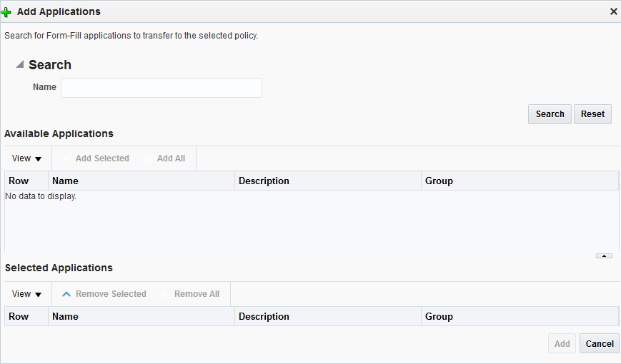Click the Reset button
Image resolution: width=621 pixels, height=364 pixels.
point(592,114)
